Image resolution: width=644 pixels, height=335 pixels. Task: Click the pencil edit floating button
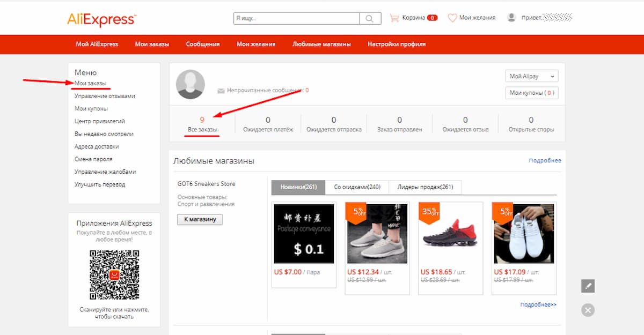coord(588,286)
